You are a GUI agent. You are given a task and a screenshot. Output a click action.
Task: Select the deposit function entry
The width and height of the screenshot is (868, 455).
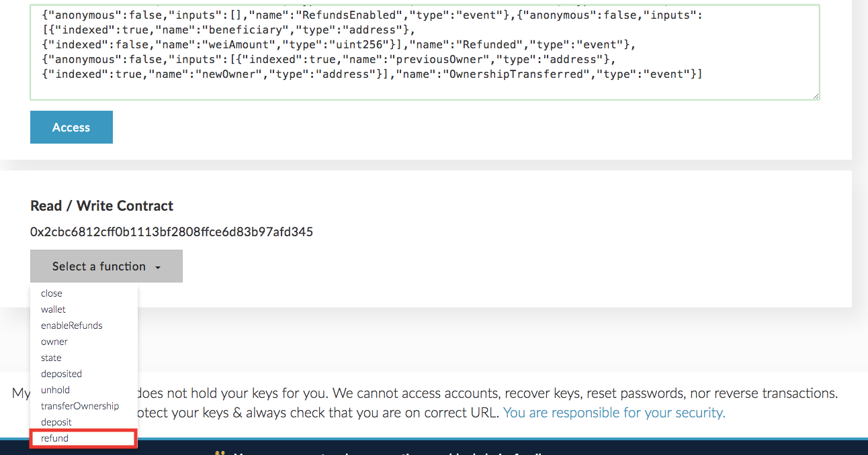(56, 422)
